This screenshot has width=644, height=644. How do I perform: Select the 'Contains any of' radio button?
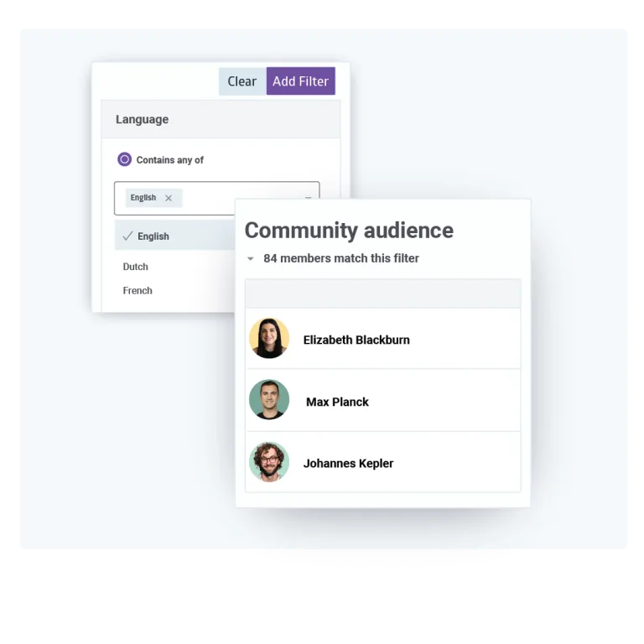coord(125,159)
